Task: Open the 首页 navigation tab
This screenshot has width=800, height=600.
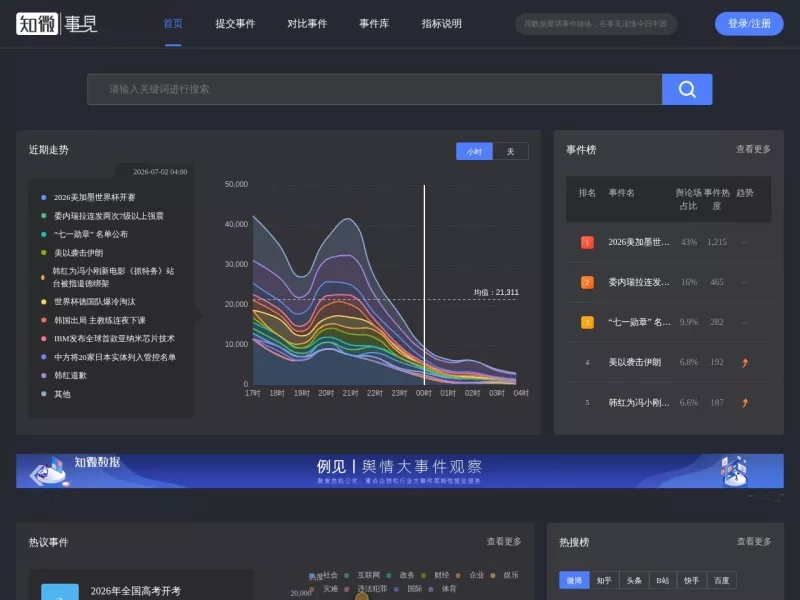Action: (x=173, y=23)
